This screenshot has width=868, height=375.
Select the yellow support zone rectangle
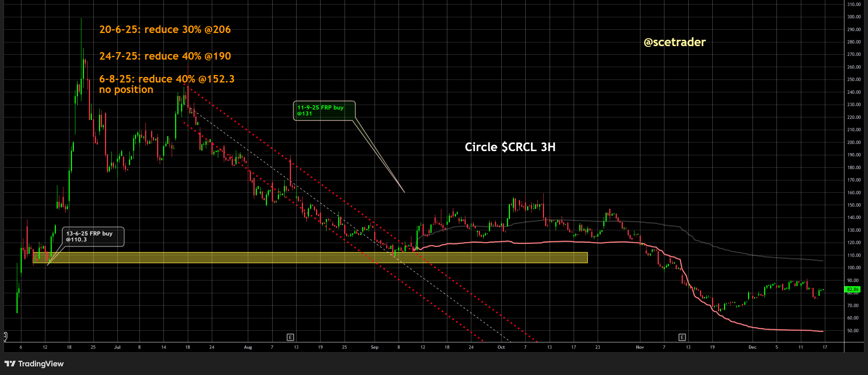click(310, 258)
